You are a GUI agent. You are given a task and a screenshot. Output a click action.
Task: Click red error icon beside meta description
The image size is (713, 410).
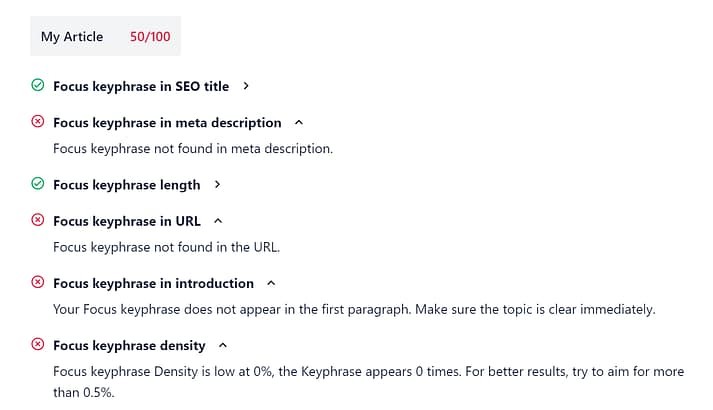pyautogui.click(x=38, y=122)
